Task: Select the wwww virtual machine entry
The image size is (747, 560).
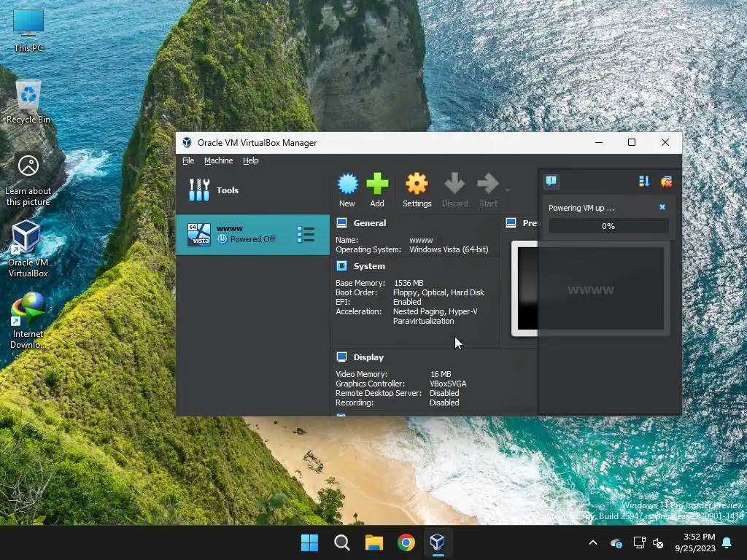Action: point(252,234)
